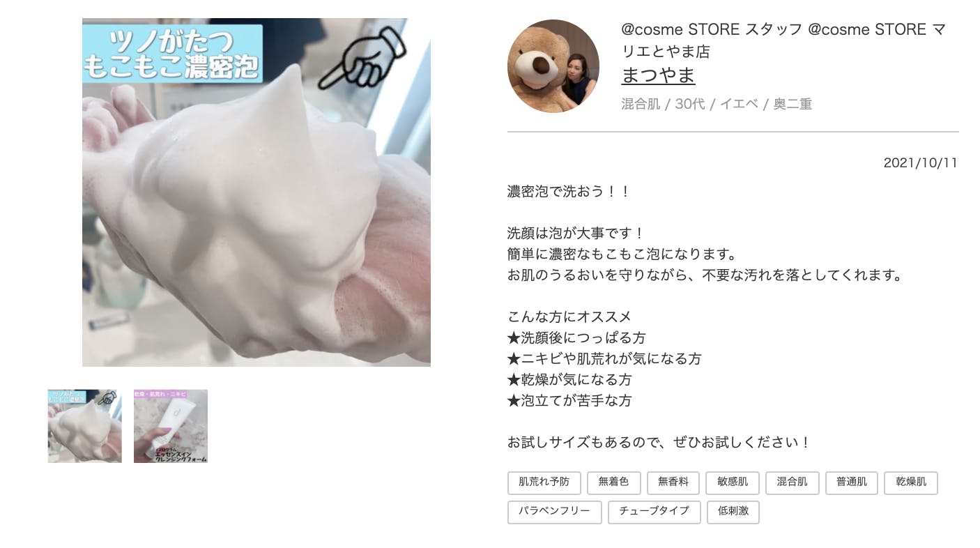
Task: Select the first foam thumbnail image
Action: click(84, 426)
